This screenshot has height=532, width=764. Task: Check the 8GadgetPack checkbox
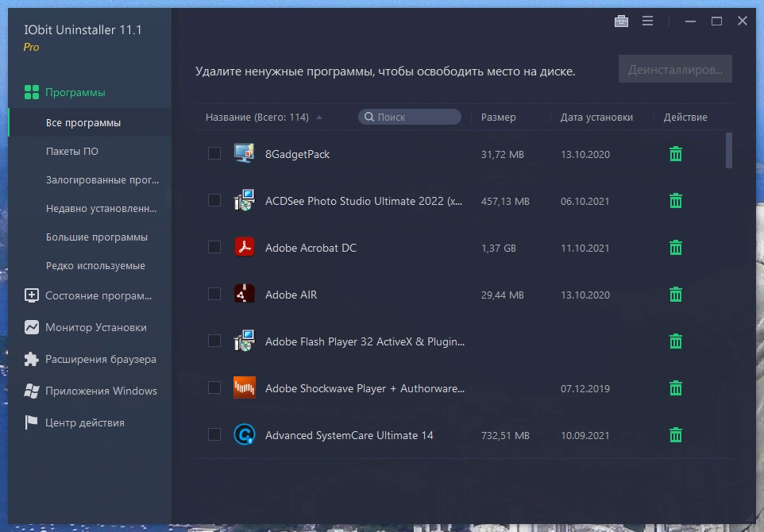[x=214, y=153]
